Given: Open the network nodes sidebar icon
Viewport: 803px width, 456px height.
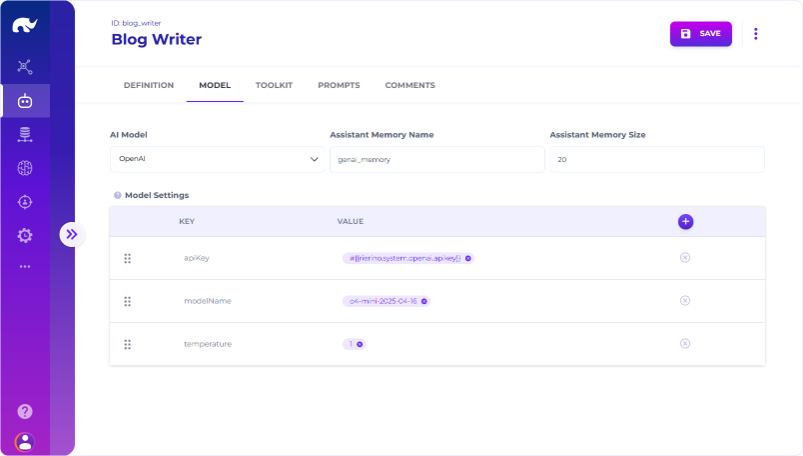Looking at the screenshot, I should [25, 67].
